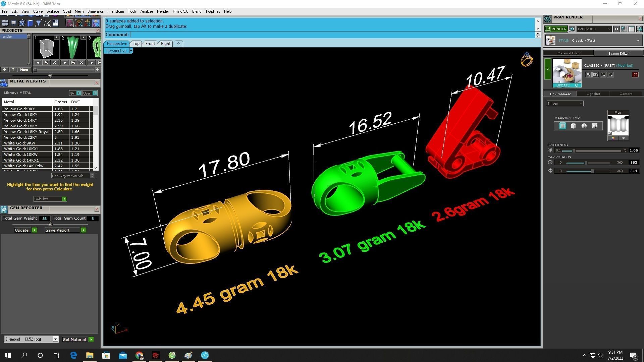The image size is (644, 362).
Task: Click the green RENDER button
Action: point(556,29)
